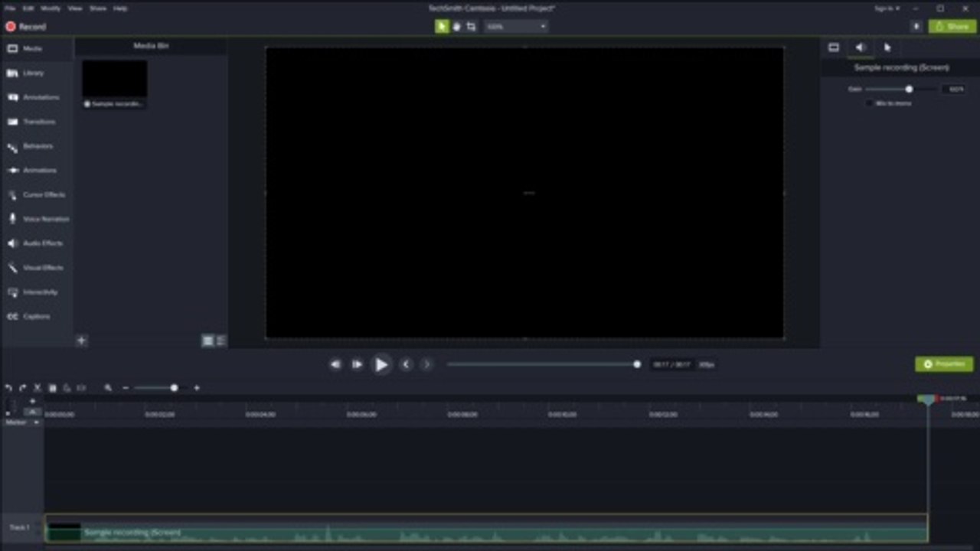Open the Transitions panel

click(x=37, y=122)
